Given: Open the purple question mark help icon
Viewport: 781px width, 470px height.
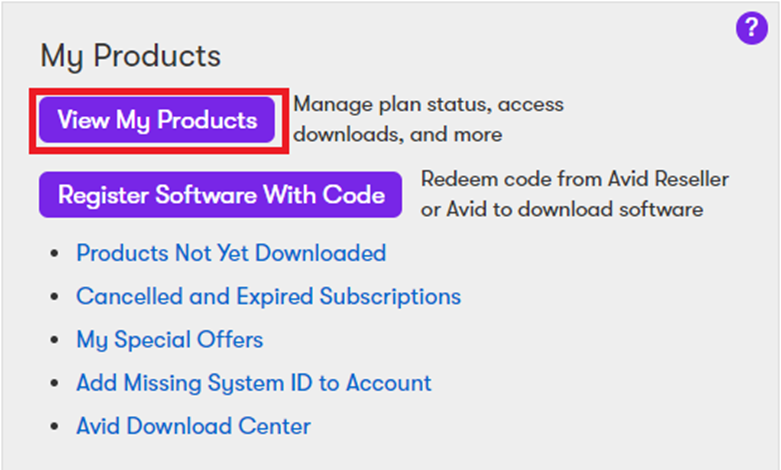Looking at the screenshot, I should (x=751, y=28).
